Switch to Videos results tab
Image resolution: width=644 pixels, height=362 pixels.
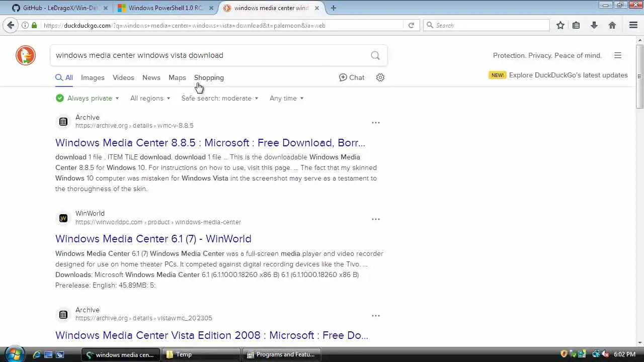pos(123,77)
